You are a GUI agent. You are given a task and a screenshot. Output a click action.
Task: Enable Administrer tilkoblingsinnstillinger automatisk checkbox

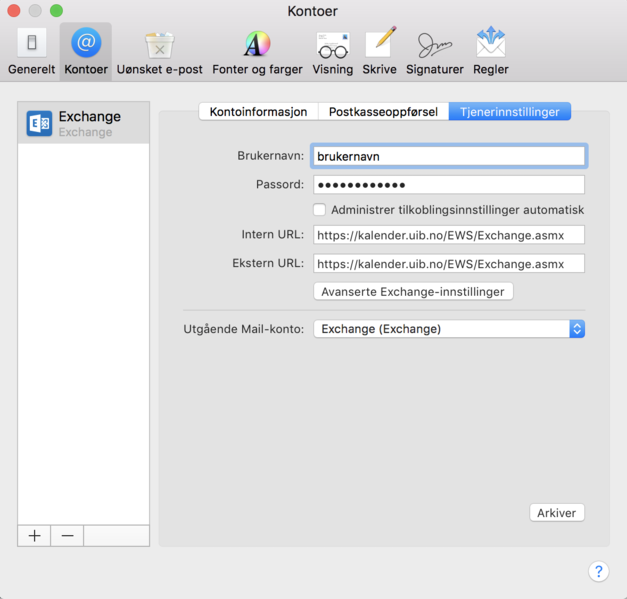tap(320, 210)
